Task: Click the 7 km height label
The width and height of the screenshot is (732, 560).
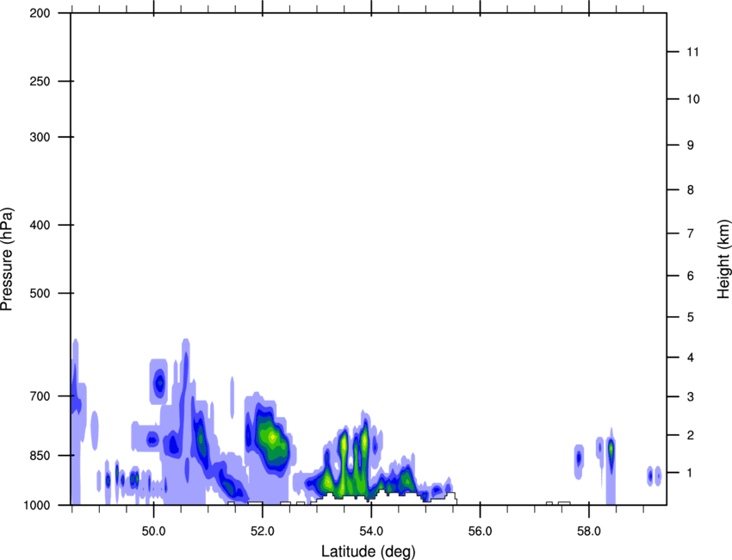Action: (691, 233)
